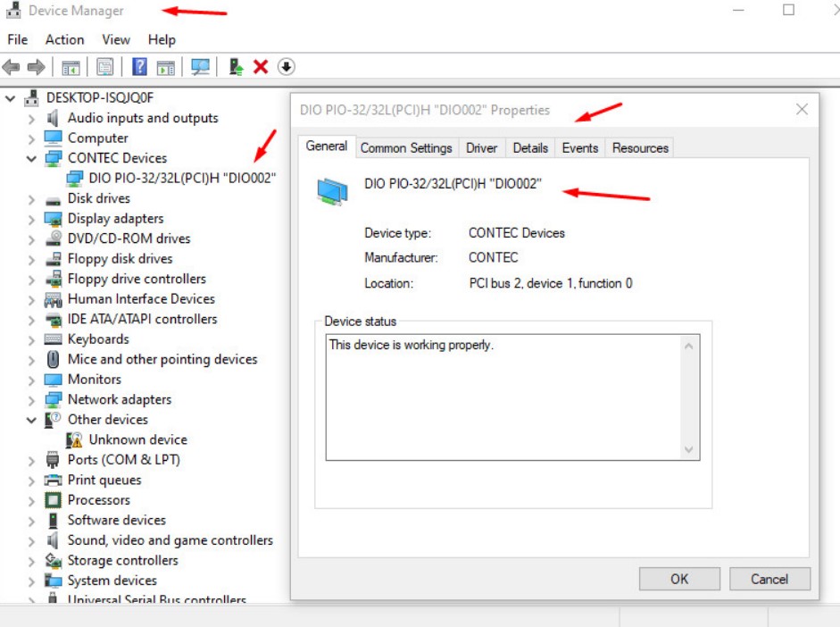Expand Audio inputs and outputs
Viewport: 840px width, 627px height.
[31, 119]
